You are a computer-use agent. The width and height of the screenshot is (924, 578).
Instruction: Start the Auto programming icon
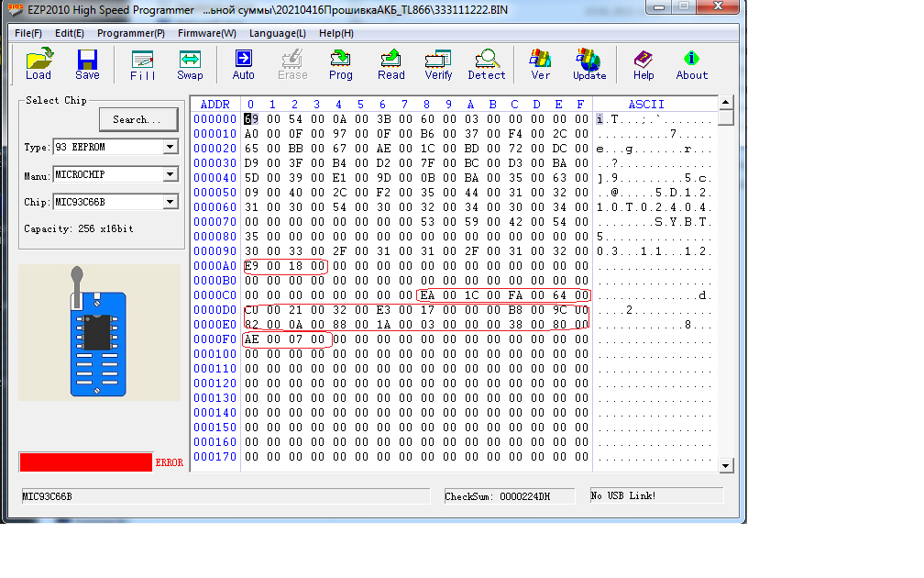point(243,64)
